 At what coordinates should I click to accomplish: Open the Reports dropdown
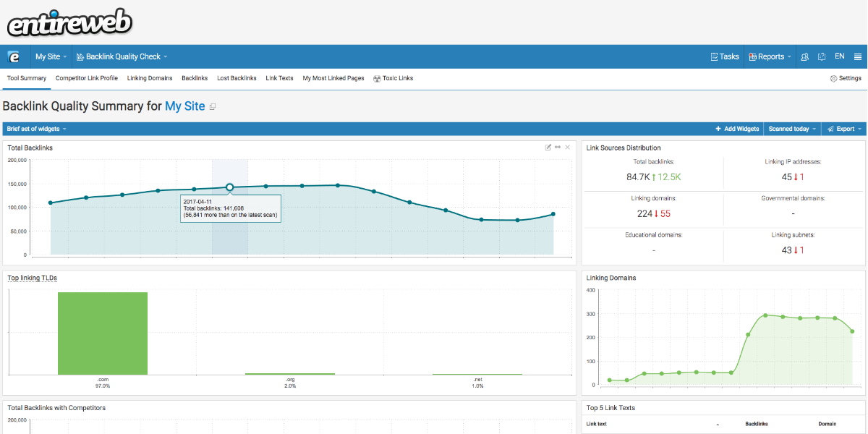[770, 56]
